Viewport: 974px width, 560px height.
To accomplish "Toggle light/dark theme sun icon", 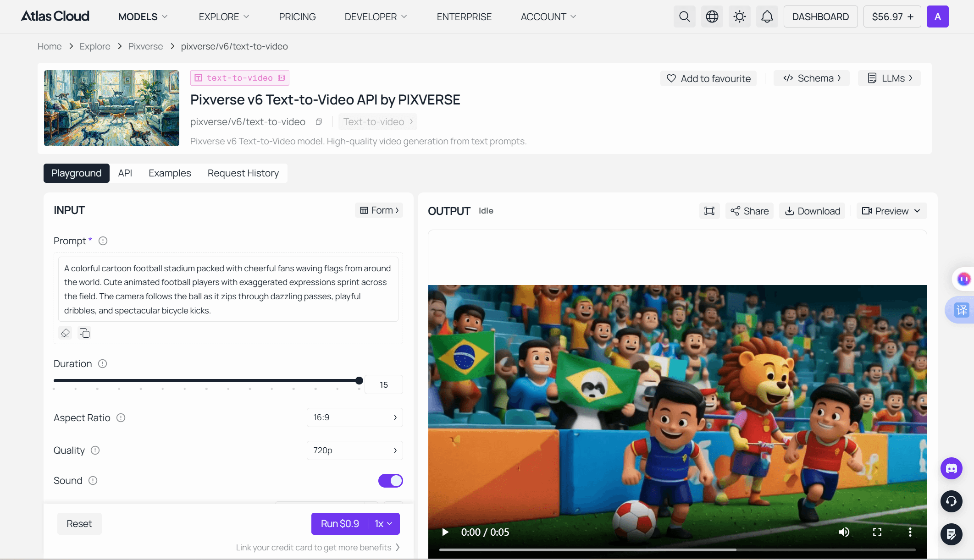I will point(739,16).
